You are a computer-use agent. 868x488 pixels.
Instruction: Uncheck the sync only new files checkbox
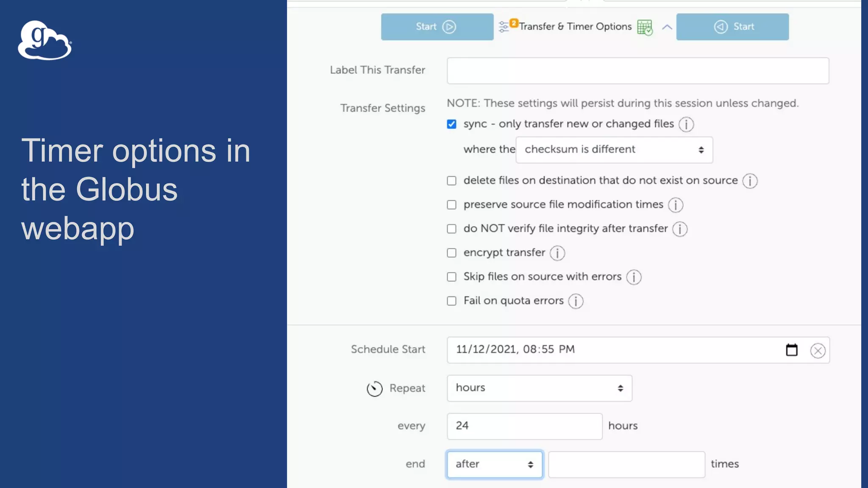[451, 124]
